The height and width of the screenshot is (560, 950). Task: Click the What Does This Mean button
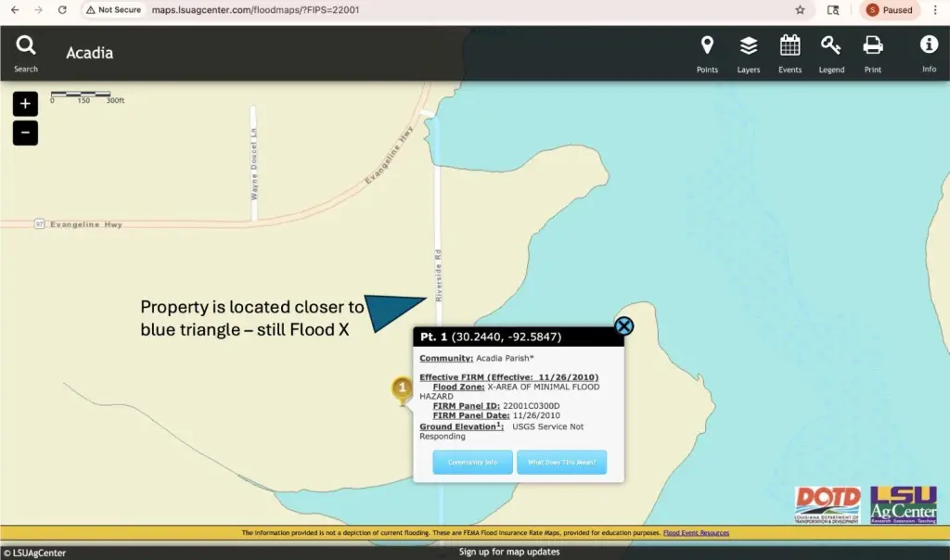[x=561, y=462]
